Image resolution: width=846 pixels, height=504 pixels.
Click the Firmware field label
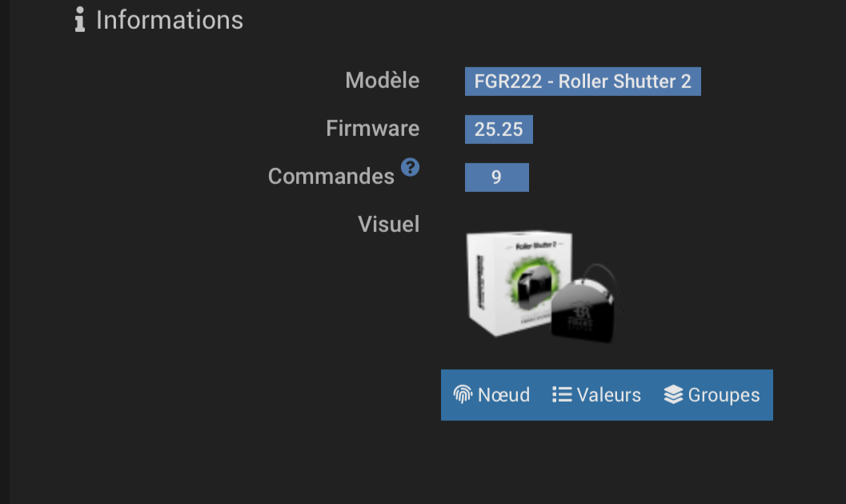[372, 128]
